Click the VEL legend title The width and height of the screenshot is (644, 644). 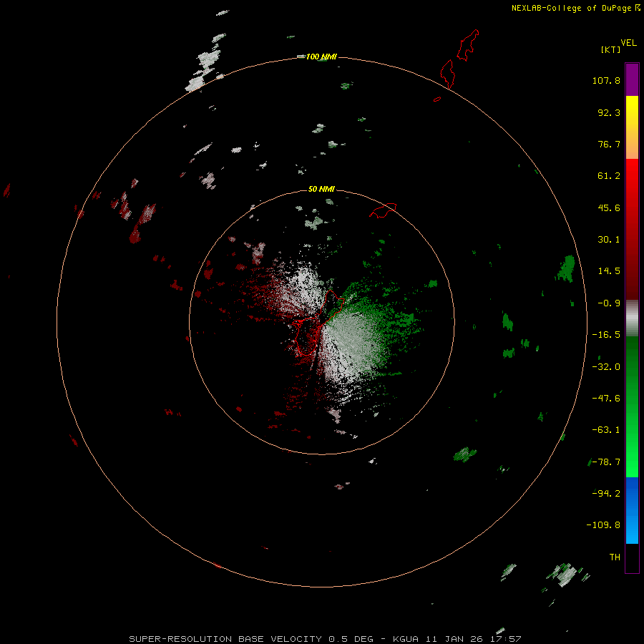pyautogui.click(x=629, y=42)
